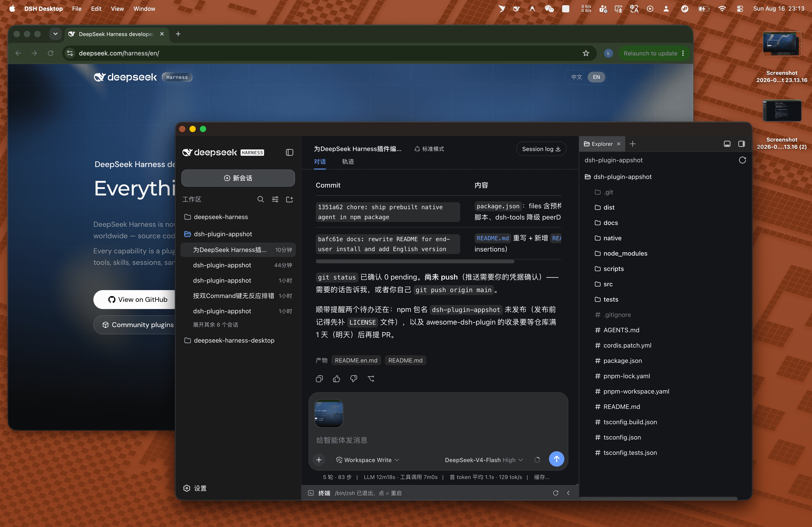Image resolution: width=812 pixels, height=527 pixels.
Task: Send the message with the arrow button
Action: point(556,459)
